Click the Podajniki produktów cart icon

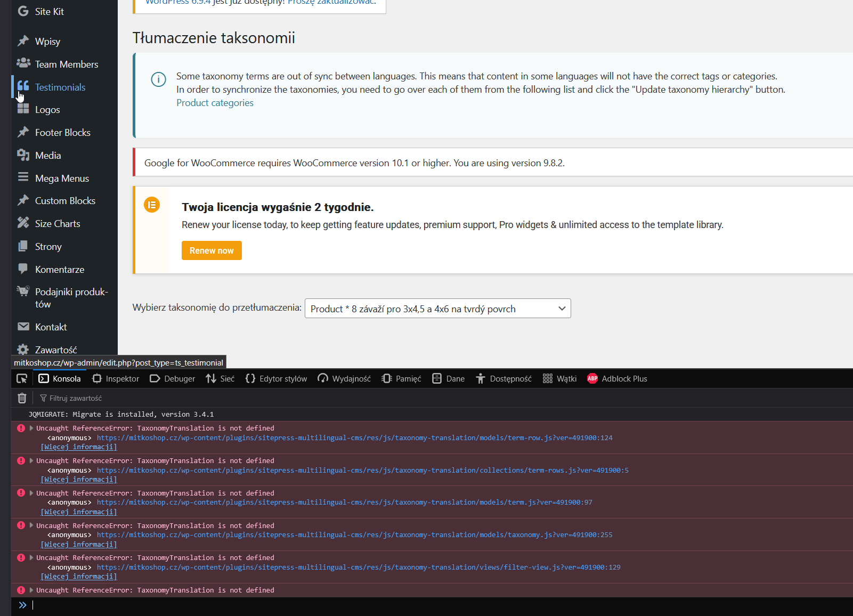[x=23, y=291]
